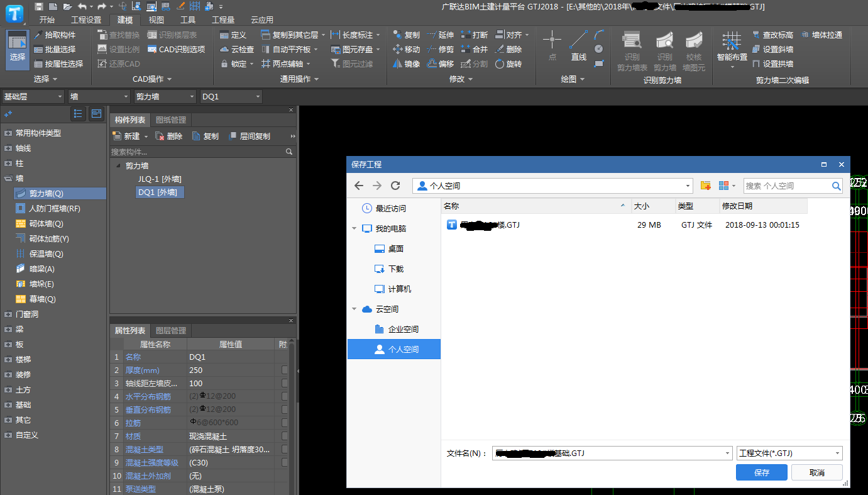Switch to 工程设置 ribbon tab

(x=86, y=20)
